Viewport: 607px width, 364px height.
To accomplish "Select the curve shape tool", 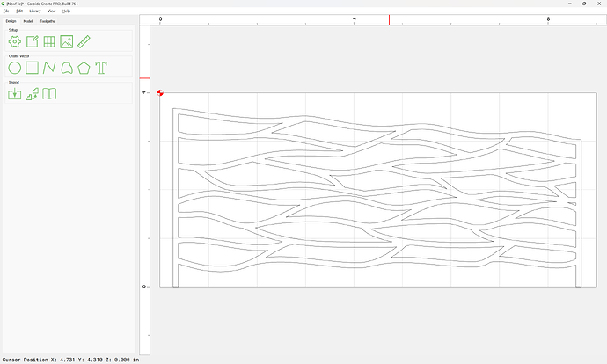I will (67, 68).
